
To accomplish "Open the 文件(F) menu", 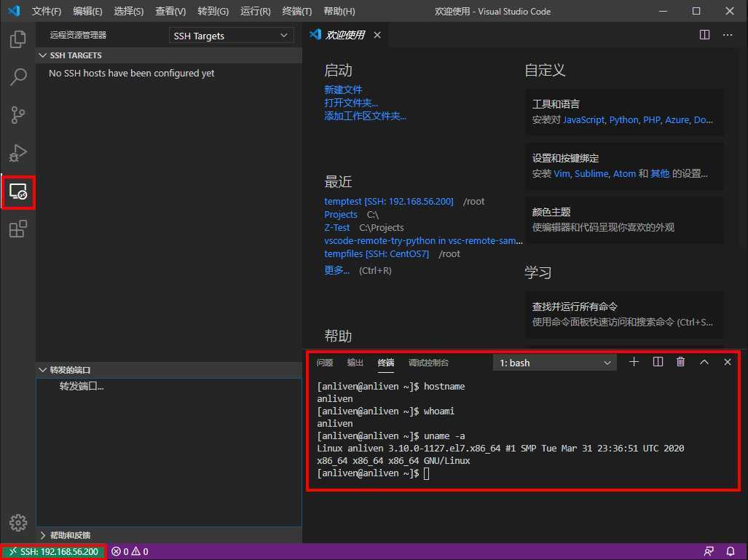I will 47,11.
